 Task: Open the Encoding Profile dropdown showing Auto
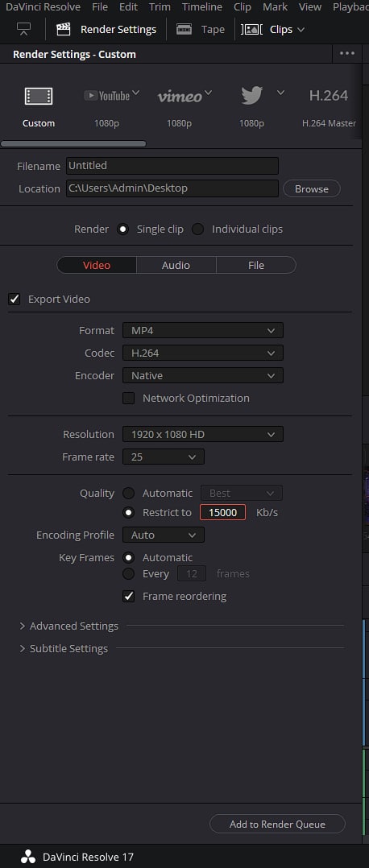[x=164, y=535]
